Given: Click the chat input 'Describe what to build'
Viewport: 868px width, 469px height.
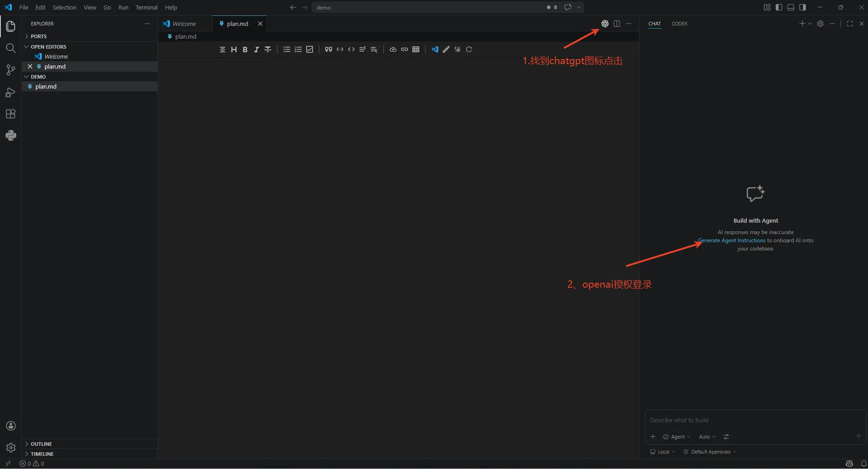Looking at the screenshot, I should 755,420.
